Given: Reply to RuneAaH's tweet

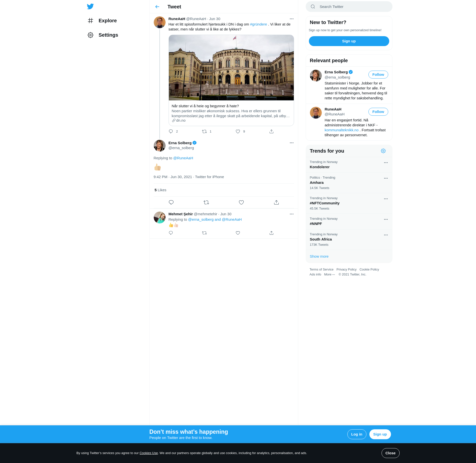Looking at the screenshot, I should [171, 131].
